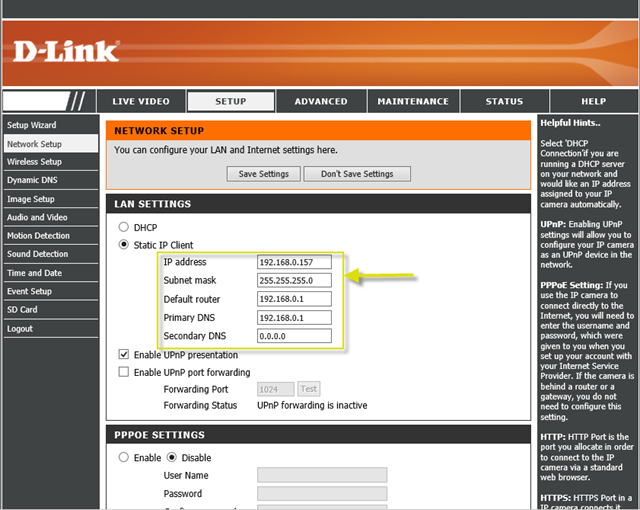The image size is (640, 510).
Task: Click 'UPnP forwarding is inactive' status text
Action: pos(312,405)
